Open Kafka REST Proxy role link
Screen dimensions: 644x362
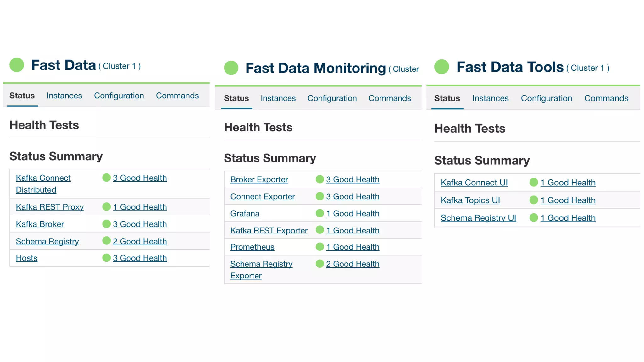(50, 207)
